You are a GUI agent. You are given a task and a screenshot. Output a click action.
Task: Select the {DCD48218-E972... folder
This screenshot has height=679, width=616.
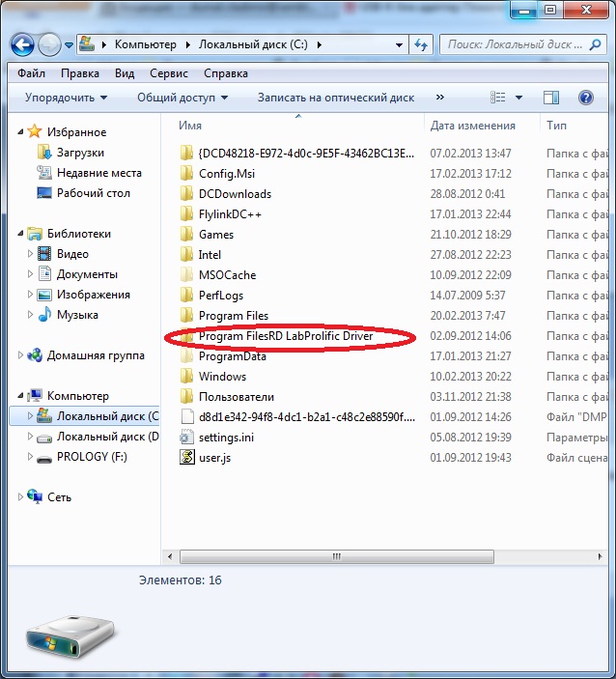coord(306,154)
